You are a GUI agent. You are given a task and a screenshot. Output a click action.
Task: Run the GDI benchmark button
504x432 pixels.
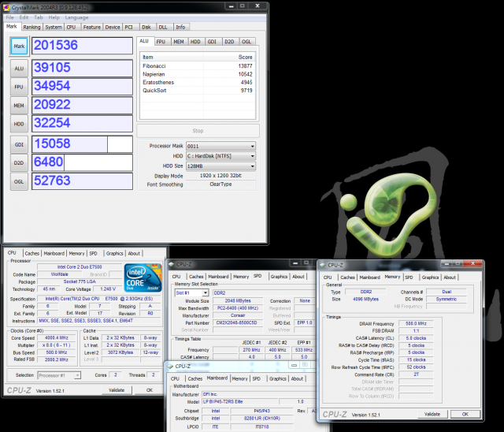tap(19, 145)
